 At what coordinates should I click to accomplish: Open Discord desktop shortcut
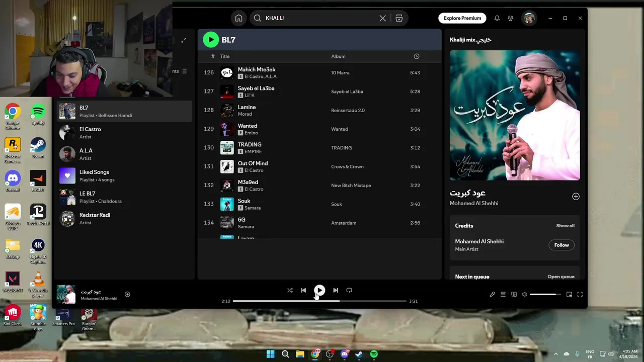[x=13, y=182]
